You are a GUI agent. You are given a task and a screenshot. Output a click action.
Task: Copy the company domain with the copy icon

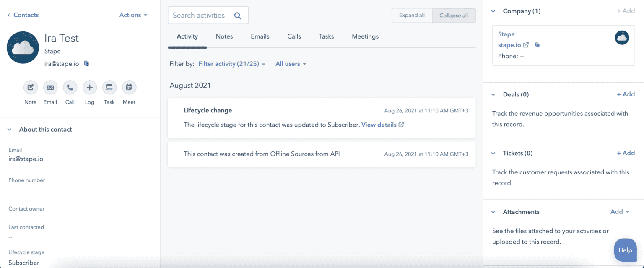(537, 44)
